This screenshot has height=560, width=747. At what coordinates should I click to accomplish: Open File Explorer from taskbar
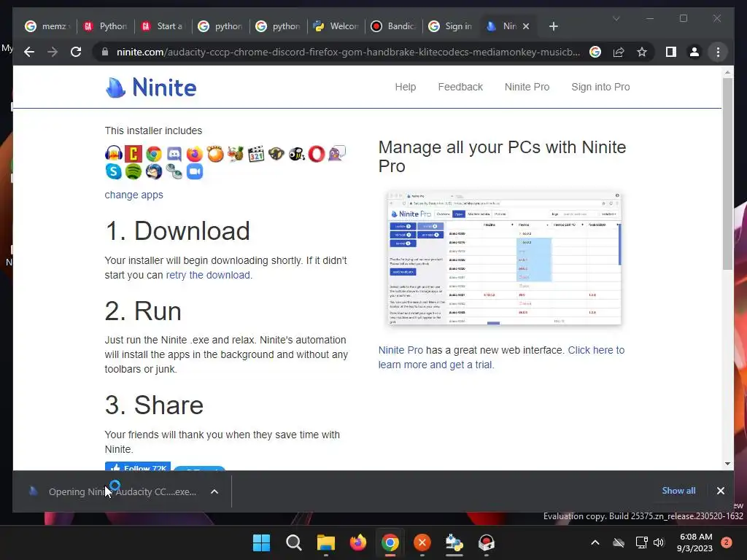(326, 542)
